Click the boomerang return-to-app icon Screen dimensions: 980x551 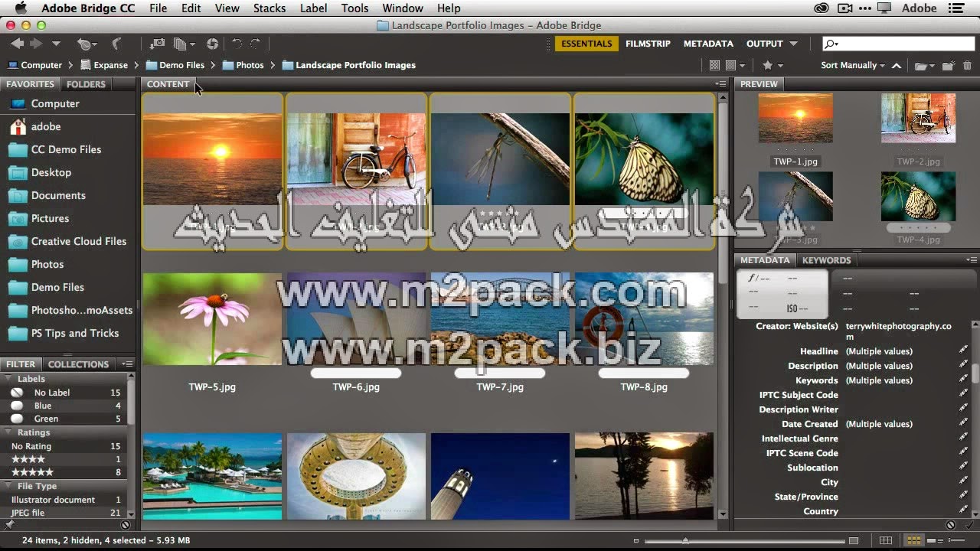[116, 44]
